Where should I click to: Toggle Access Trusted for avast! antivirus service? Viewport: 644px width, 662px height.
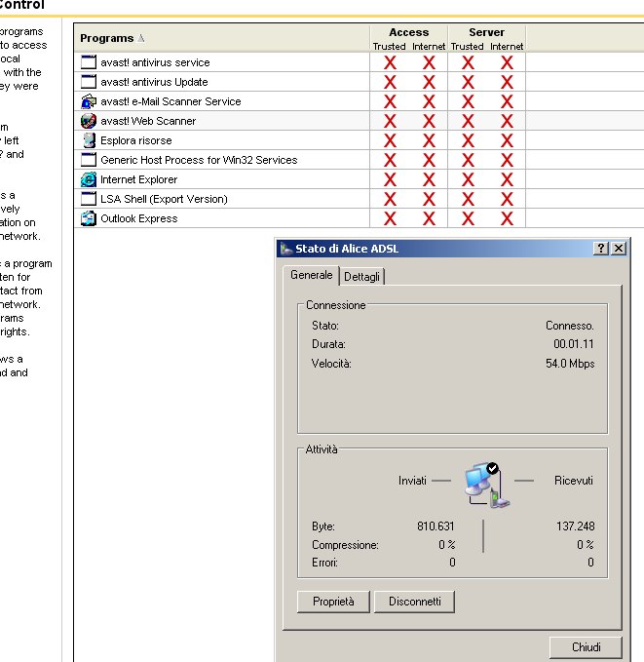[x=390, y=62]
